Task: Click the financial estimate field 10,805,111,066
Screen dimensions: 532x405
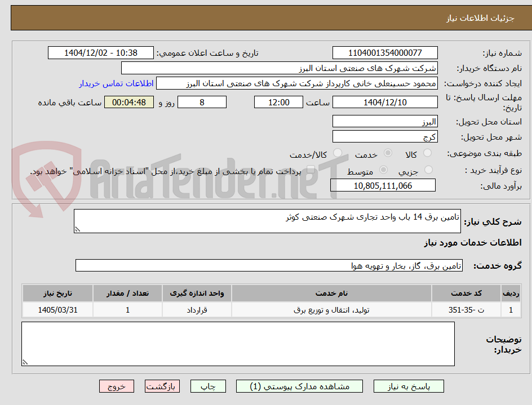Action: [x=383, y=185]
